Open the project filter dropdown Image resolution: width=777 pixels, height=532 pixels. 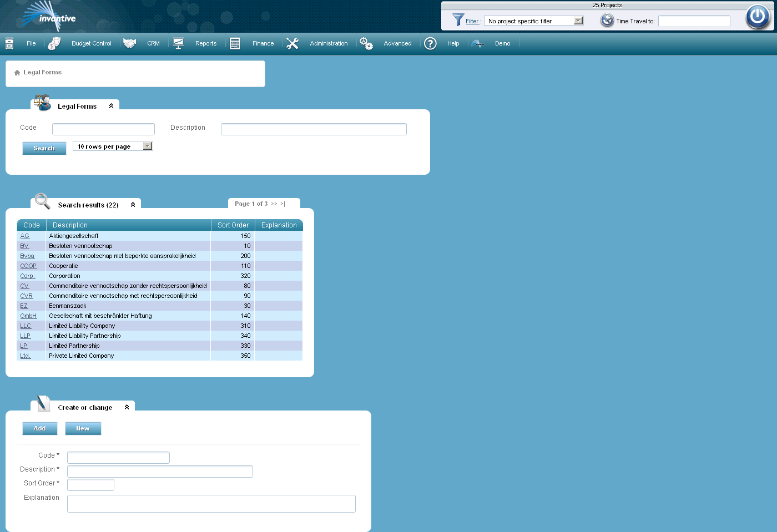click(578, 21)
